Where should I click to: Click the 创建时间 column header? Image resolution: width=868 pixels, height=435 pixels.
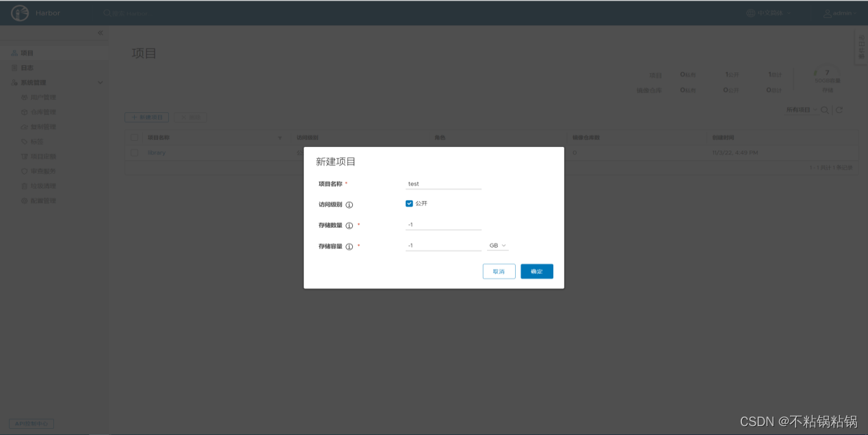point(724,137)
